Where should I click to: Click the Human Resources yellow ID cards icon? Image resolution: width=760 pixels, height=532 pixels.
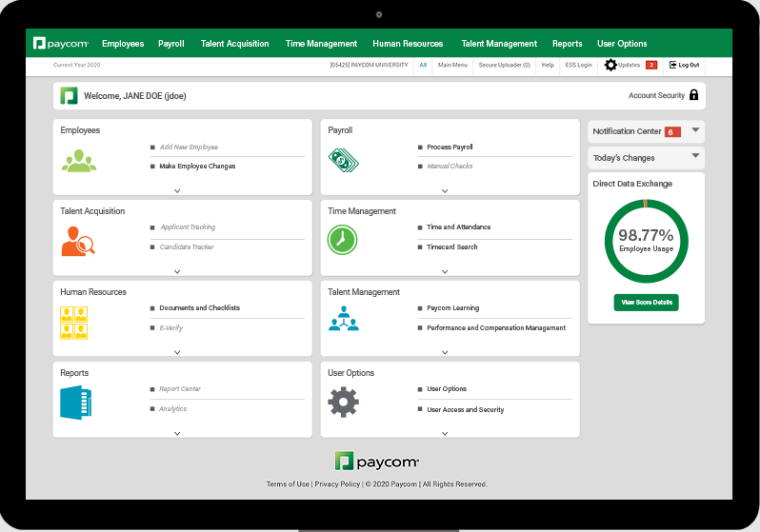pyautogui.click(x=73, y=323)
